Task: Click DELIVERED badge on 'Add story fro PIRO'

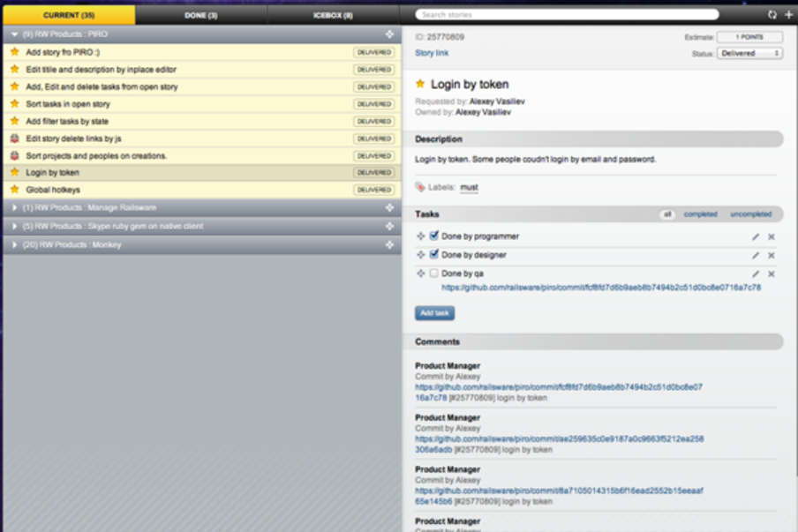Action: [x=374, y=52]
